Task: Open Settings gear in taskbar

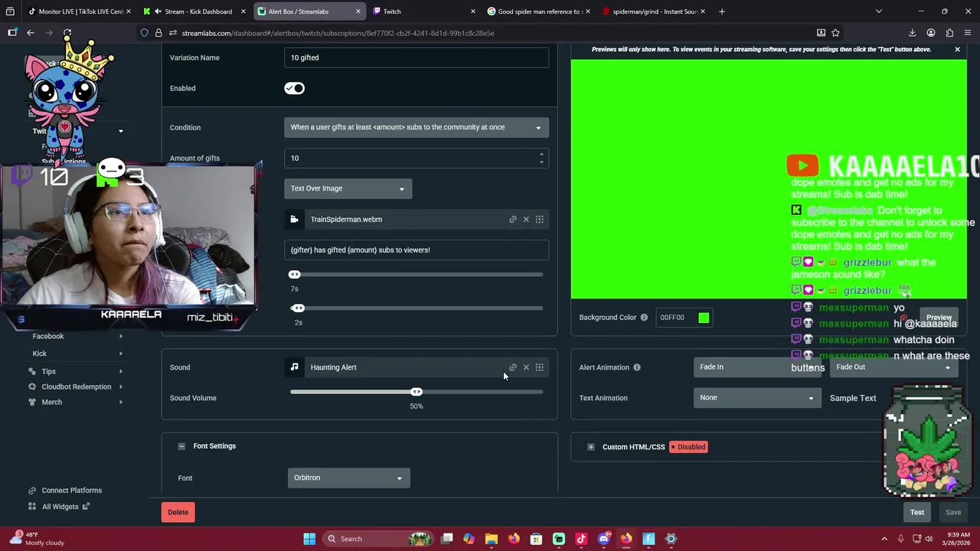Action: pos(671,539)
